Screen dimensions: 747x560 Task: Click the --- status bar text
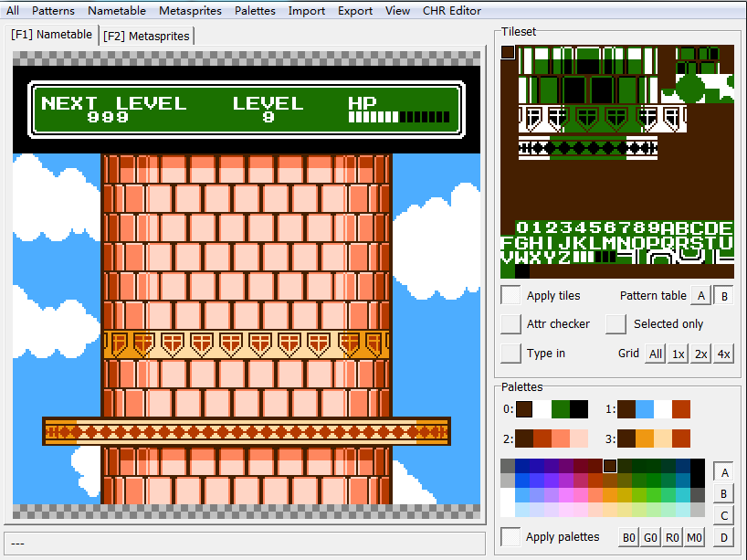click(x=17, y=544)
